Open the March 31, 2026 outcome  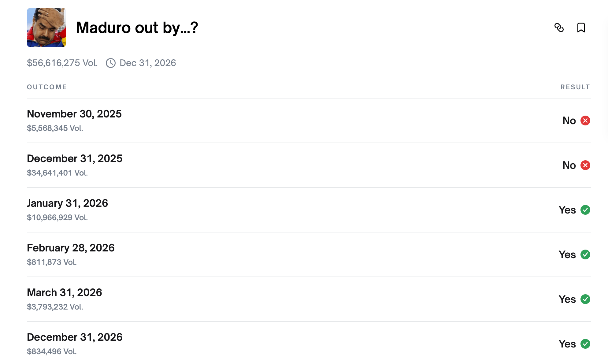[x=65, y=292]
